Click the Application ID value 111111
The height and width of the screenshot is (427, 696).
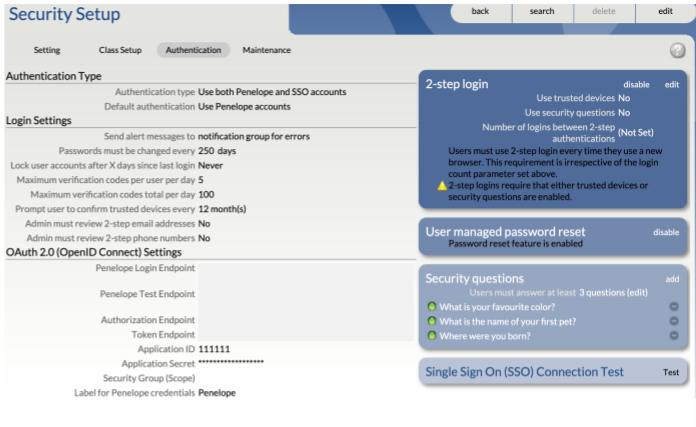point(214,349)
